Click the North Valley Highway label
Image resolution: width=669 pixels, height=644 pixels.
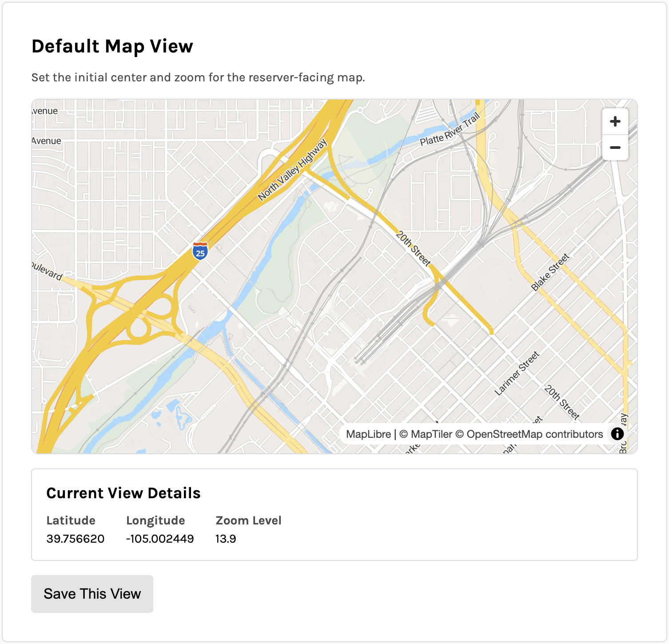point(292,169)
